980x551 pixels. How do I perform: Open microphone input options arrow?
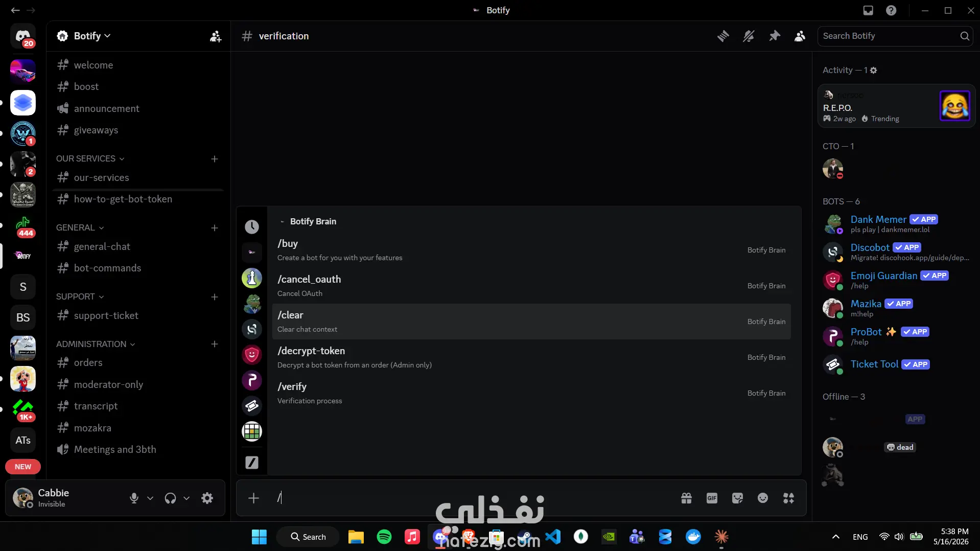(x=150, y=498)
